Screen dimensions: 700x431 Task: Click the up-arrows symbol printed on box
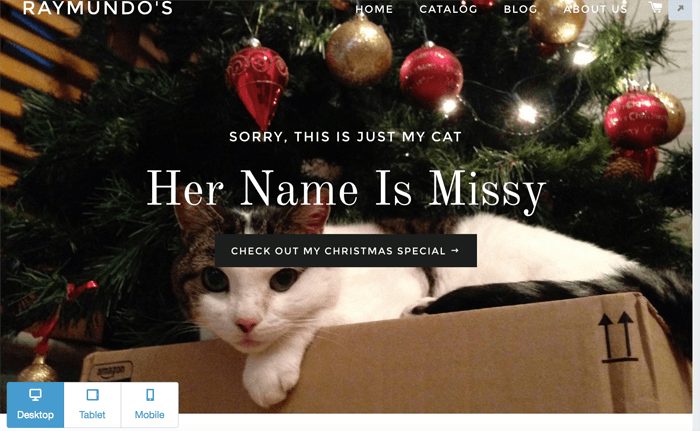pyautogui.click(x=619, y=336)
